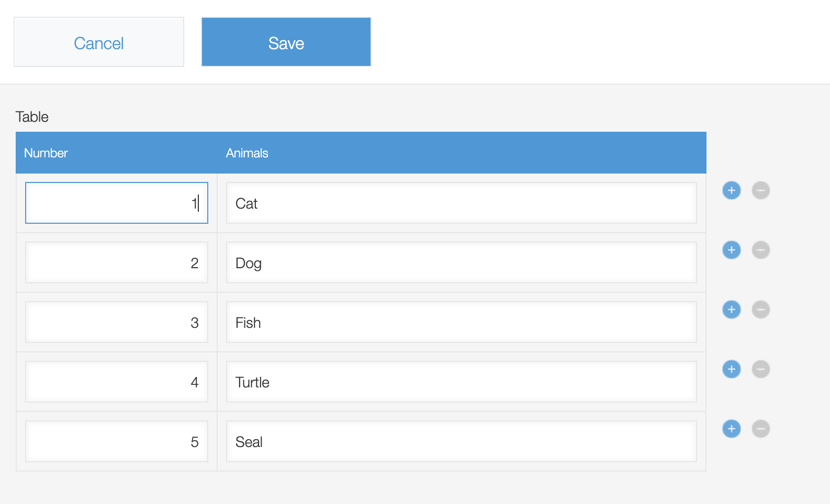Image resolution: width=830 pixels, height=504 pixels.
Task: Add a row after the Turtle row
Action: 731,369
